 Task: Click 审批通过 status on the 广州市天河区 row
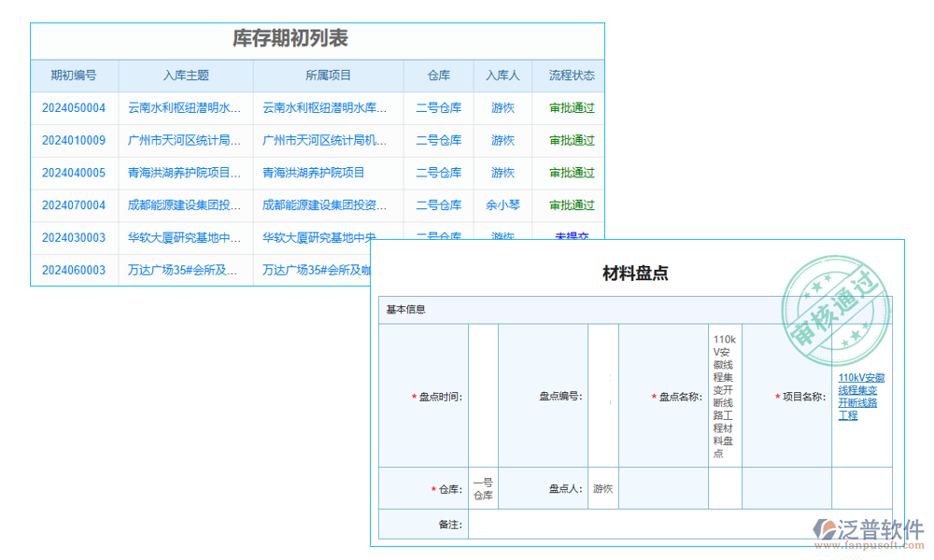570,140
